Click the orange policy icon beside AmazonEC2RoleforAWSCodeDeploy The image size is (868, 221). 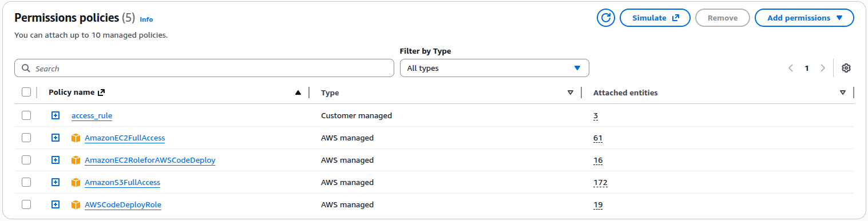coord(76,160)
